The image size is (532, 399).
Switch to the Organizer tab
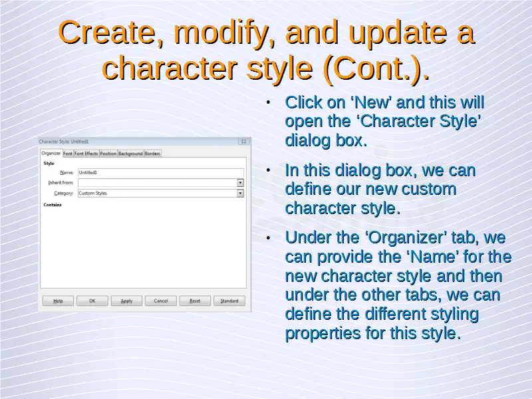coord(51,154)
